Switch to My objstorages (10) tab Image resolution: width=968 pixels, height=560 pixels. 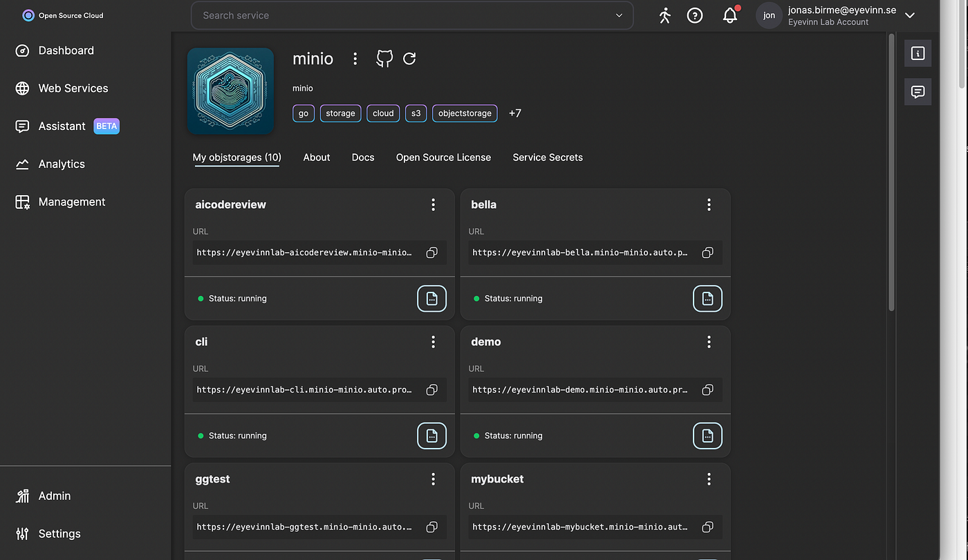[236, 158]
